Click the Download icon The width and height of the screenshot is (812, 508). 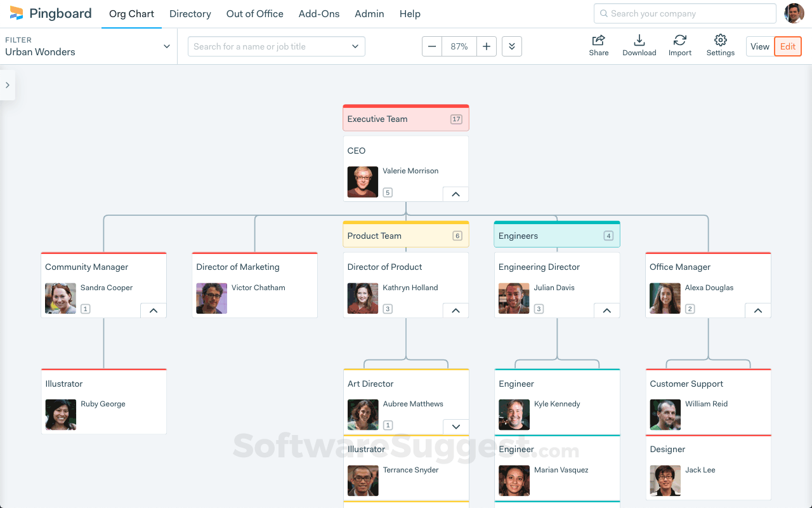coord(639,41)
